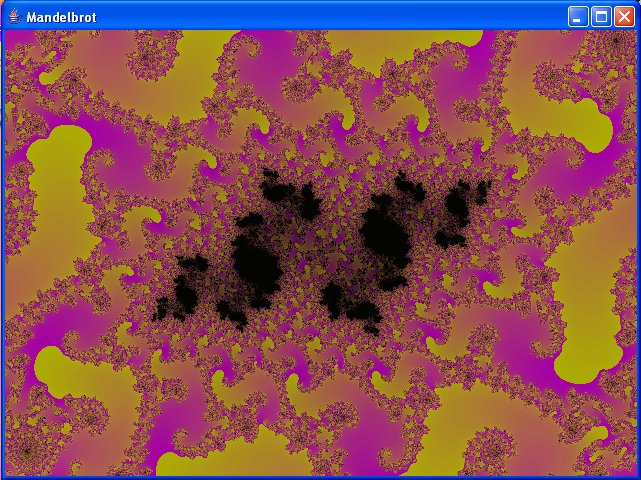The image size is (641, 480).
Task: Click the Mandelbrot title text
Action: point(61,17)
